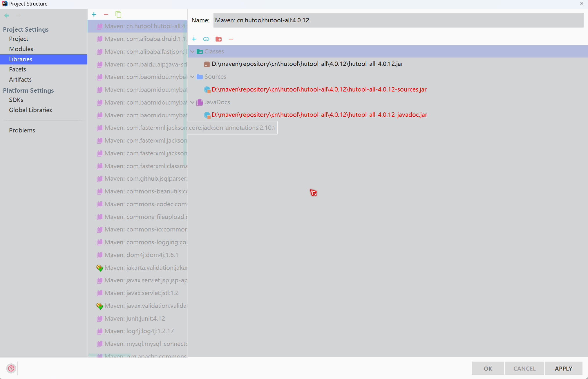Select the hutool-all-4.0.12-sources.jar entry
This screenshot has width=588, height=379.
pyautogui.click(x=319, y=89)
